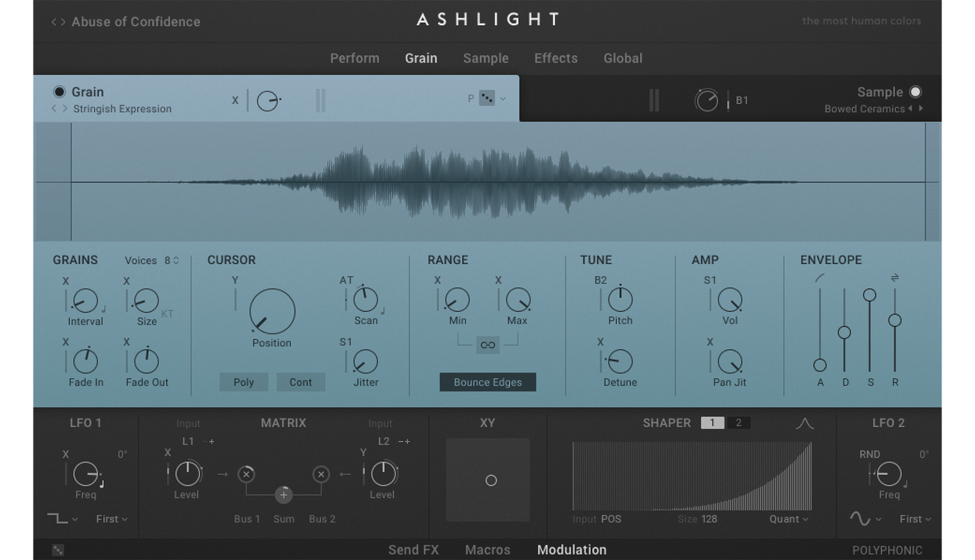Screen dimensions: 975x560
Task: Switch to the Grain tab
Action: [x=421, y=59]
